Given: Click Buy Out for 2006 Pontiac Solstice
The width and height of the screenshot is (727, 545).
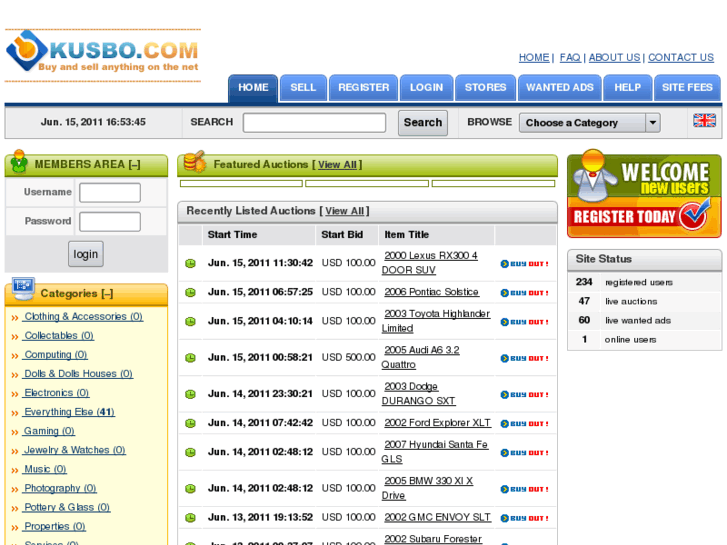Looking at the screenshot, I should coord(524,293).
